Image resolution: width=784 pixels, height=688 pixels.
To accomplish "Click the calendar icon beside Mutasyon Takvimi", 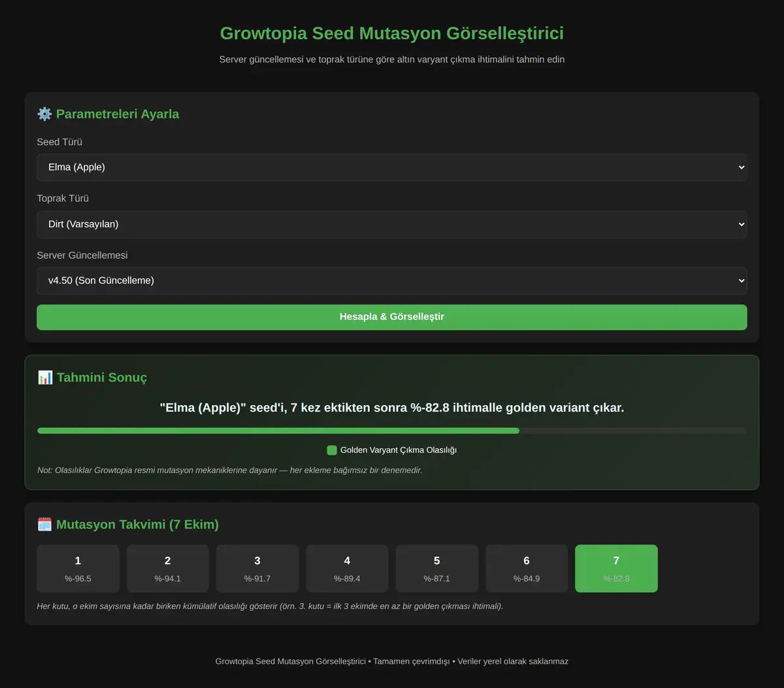I will click(44, 525).
